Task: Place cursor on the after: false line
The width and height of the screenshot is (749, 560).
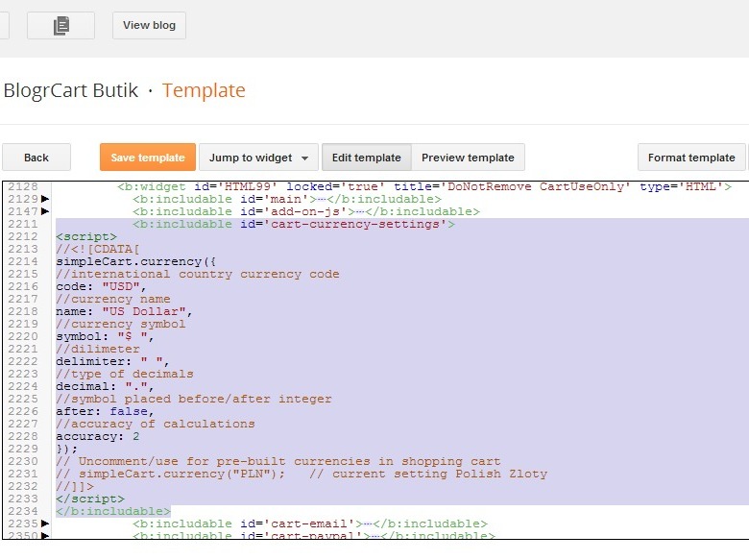Action: (x=105, y=411)
